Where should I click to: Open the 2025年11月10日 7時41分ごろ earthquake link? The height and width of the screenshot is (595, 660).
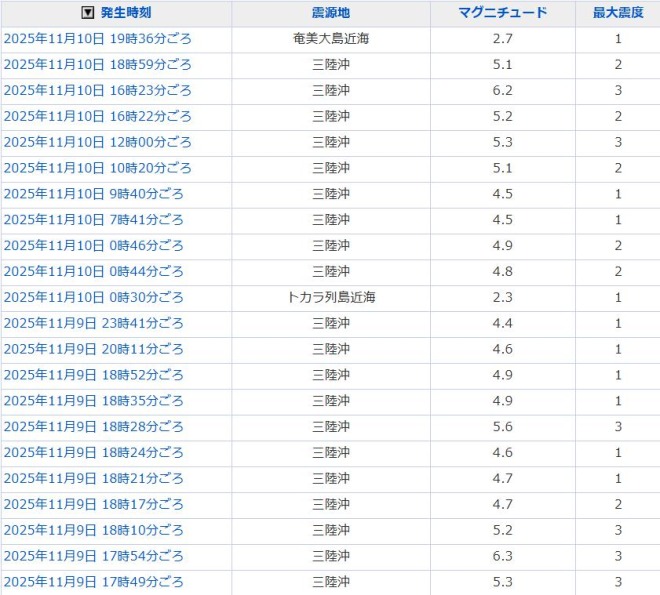pos(93,220)
